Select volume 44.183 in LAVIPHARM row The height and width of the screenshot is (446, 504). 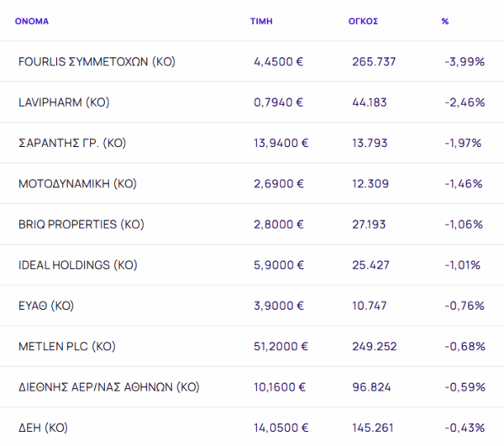click(x=370, y=102)
